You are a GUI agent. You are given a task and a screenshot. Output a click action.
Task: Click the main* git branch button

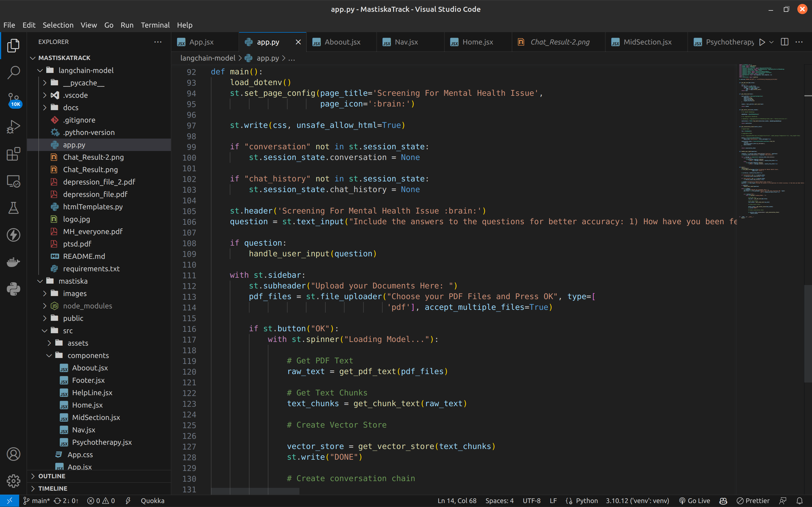(37, 501)
